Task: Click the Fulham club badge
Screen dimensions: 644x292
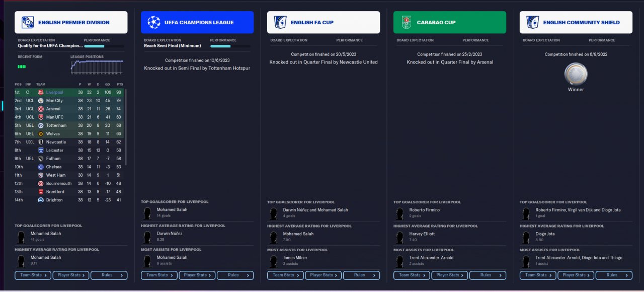Action: (x=41, y=159)
